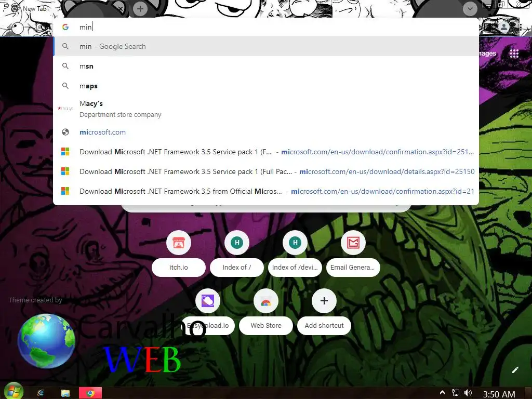This screenshot has height=399, width=532.
Task: Open the Web Store shortcut icon
Action: pyautogui.click(x=266, y=301)
